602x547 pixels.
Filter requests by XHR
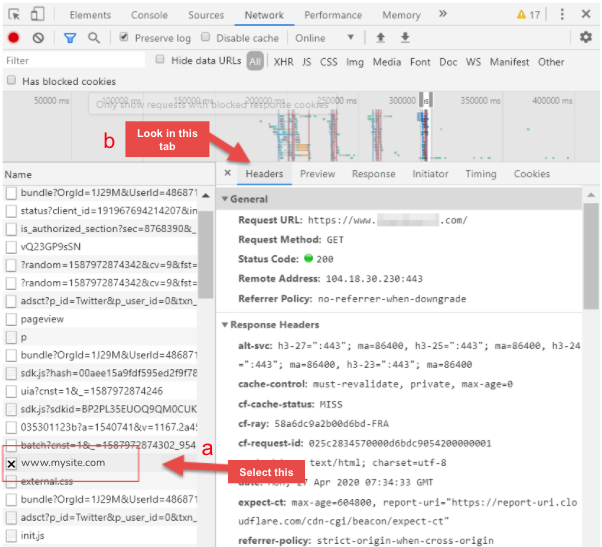(x=283, y=62)
